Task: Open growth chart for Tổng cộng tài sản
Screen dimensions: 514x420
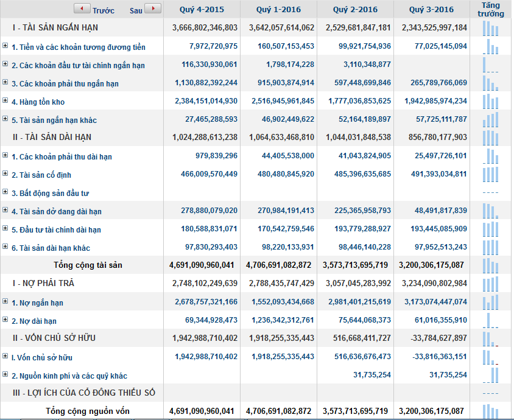Action: click(490, 265)
